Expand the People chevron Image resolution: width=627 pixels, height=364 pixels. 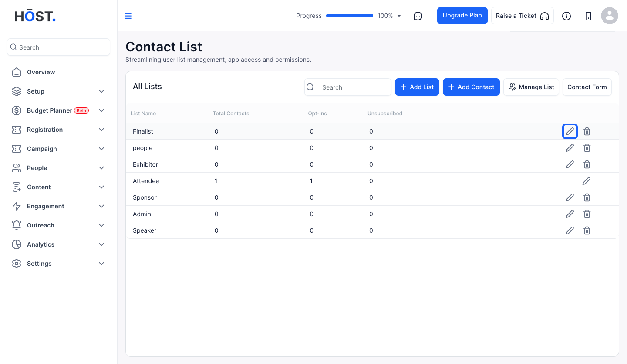(x=101, y=168)
